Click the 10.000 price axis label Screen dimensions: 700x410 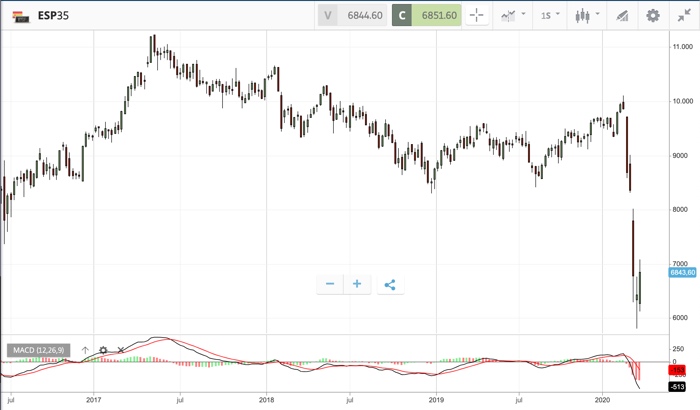click(682, 101)
